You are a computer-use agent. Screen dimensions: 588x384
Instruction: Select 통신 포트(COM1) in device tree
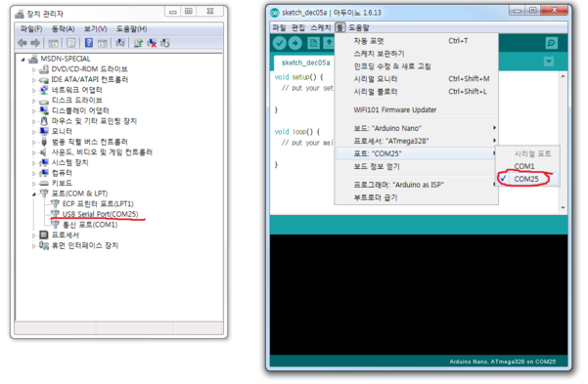pos(90,225)
